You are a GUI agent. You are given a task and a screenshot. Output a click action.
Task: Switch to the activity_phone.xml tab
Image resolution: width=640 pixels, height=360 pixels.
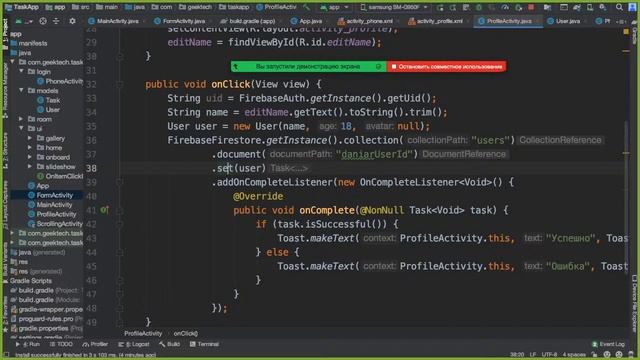click(x=365, y=21)
